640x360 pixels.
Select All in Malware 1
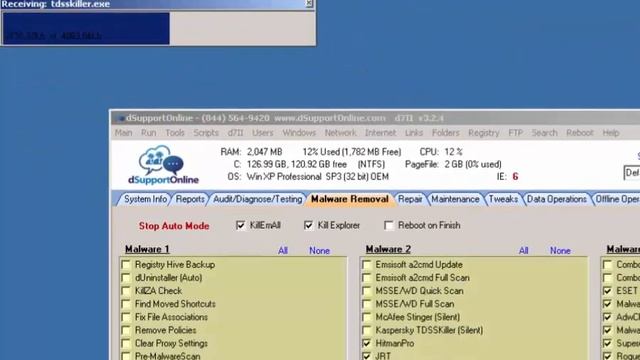point(283,251)
